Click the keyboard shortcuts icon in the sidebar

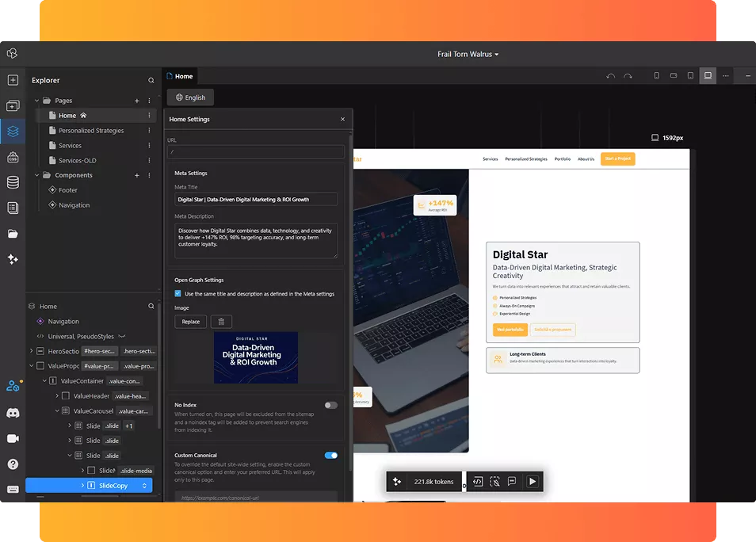point(13,489)
